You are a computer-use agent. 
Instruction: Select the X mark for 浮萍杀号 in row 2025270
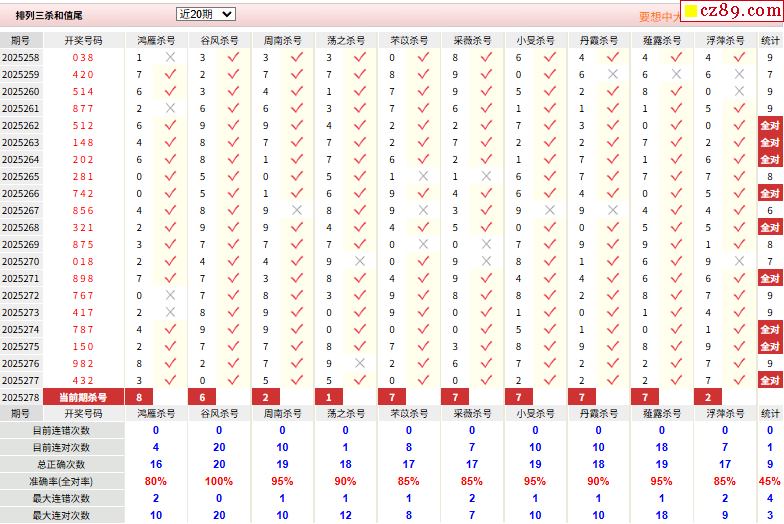[x=739, y=261]
